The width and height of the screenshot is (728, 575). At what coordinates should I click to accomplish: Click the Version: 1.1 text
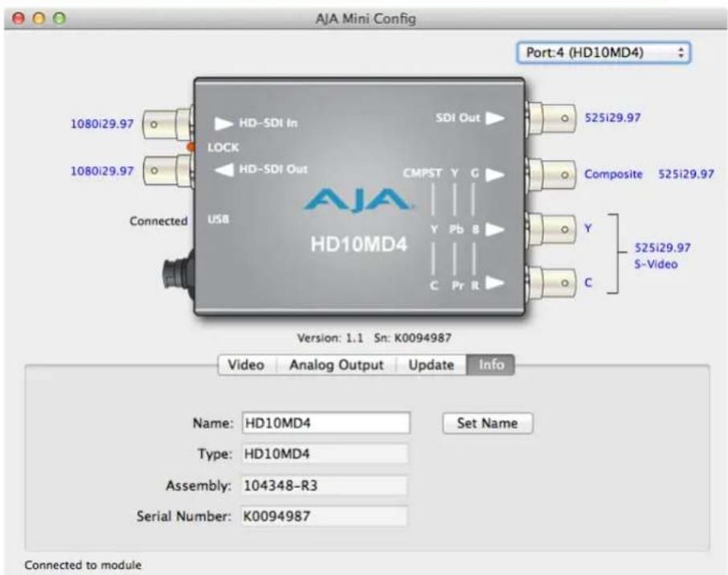click(x=330, y=338)
